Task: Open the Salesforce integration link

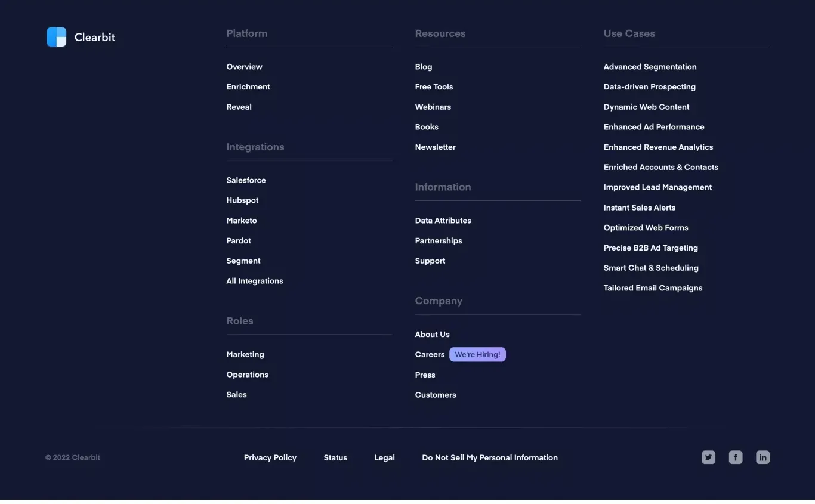Action: (x=246, y=180)
